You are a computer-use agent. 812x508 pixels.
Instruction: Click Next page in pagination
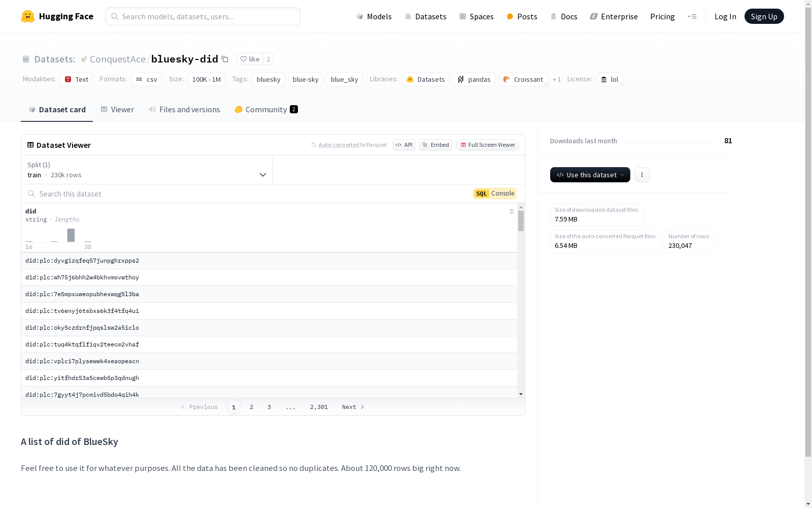point(353,407)
